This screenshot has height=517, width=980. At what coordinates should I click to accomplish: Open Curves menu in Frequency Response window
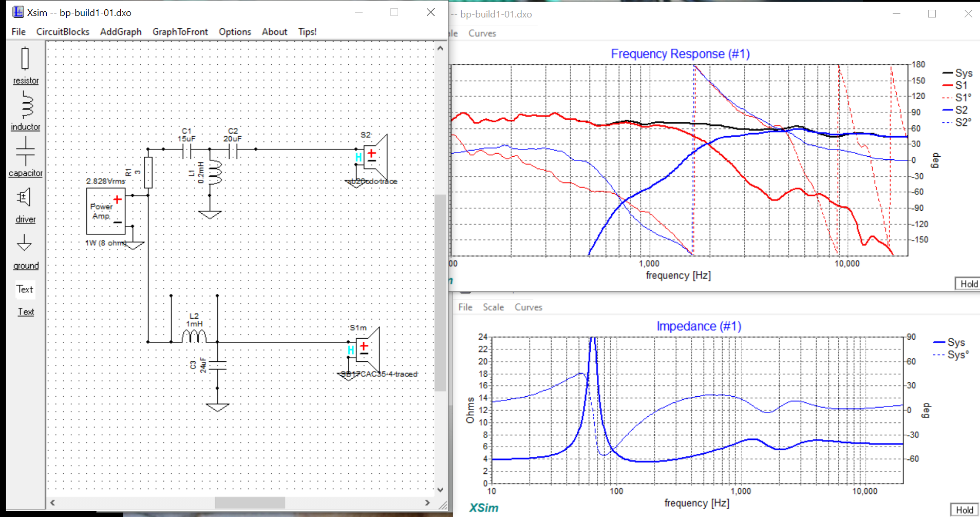[x=482, y=33]
